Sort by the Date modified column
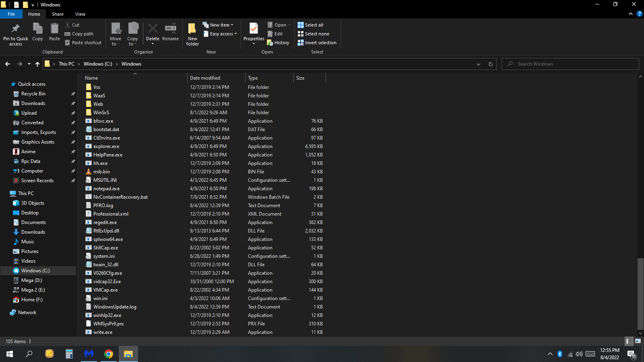Viewport: 644px width, 362px height. (216, 78)
